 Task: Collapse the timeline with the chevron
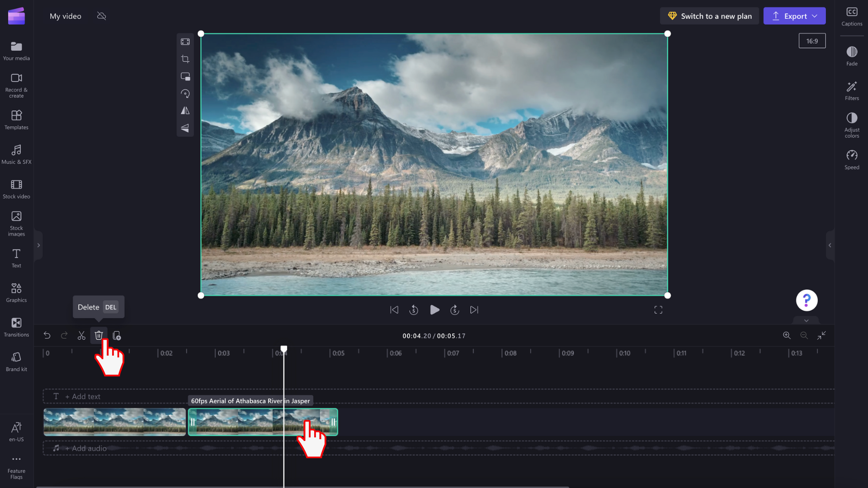pos(806,320)
